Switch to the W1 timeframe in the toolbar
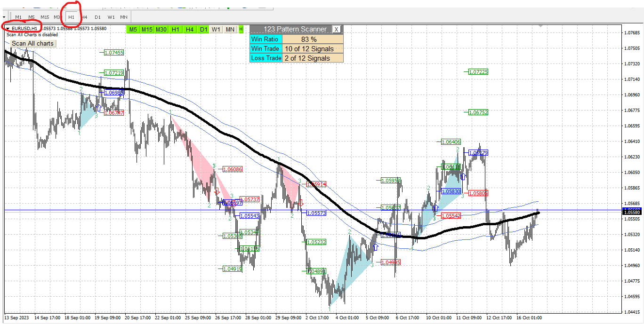This screenshot has width=644, height=324. (111, 17)
